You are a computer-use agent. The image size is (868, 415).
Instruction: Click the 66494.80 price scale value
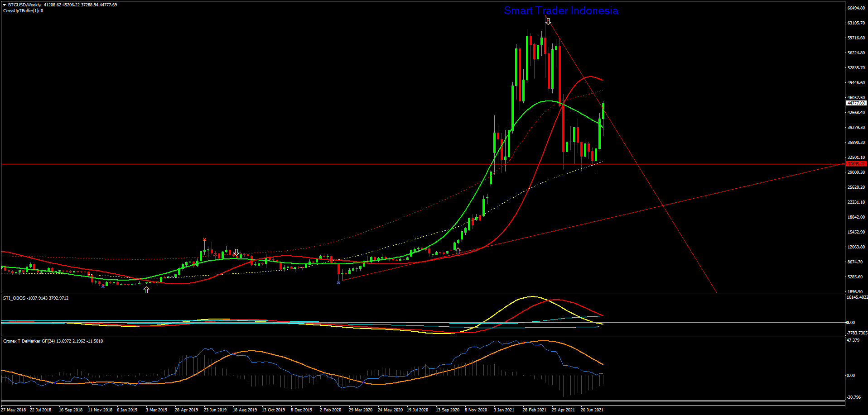(856, 8)
